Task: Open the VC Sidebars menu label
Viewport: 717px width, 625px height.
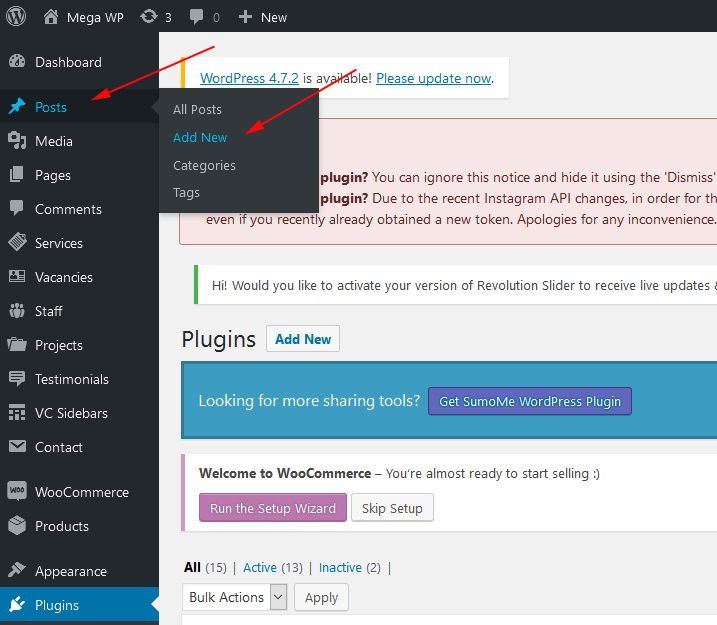Action: 71,413
